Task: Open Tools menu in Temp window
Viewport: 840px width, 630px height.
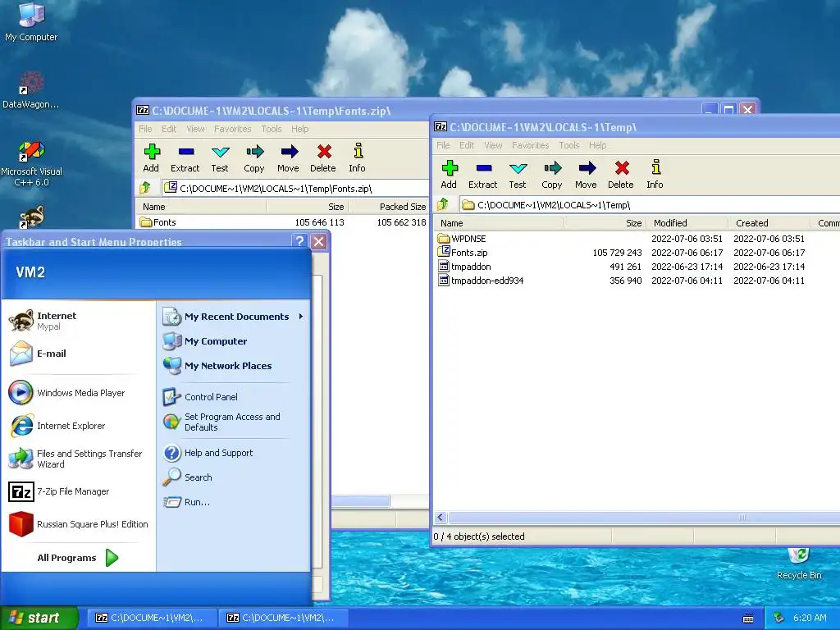Action: coord(569,145)
